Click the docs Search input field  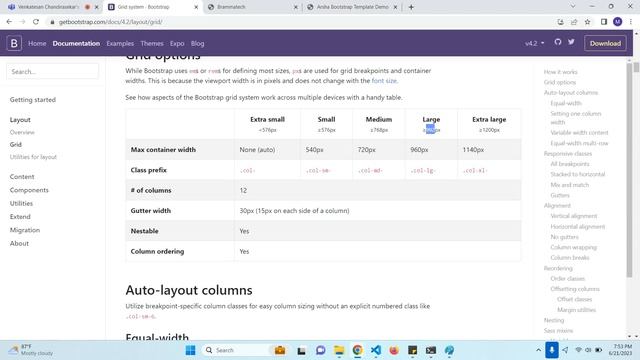click(x=52, y=71)
